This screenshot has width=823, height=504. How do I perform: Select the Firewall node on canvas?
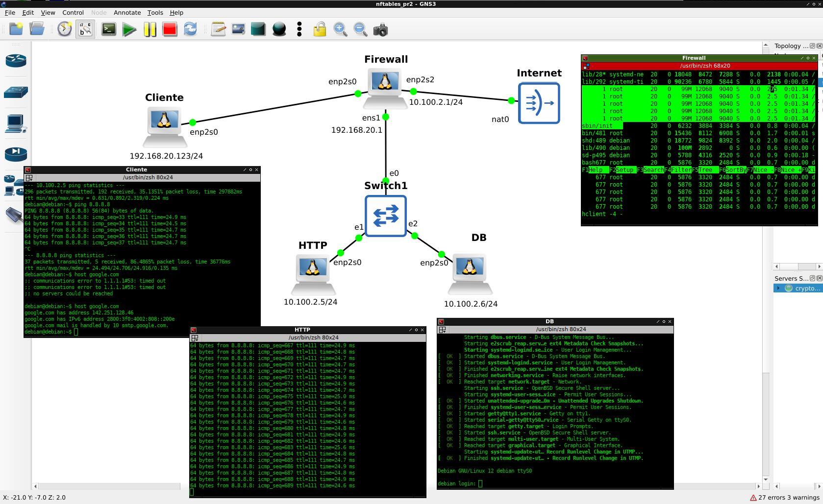click(x=385, y=84)
